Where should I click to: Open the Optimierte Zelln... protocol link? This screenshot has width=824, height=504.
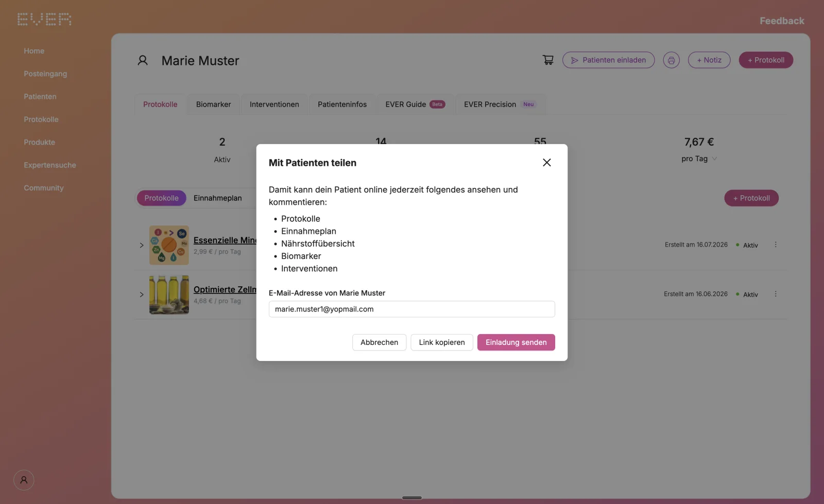[225, 290]
